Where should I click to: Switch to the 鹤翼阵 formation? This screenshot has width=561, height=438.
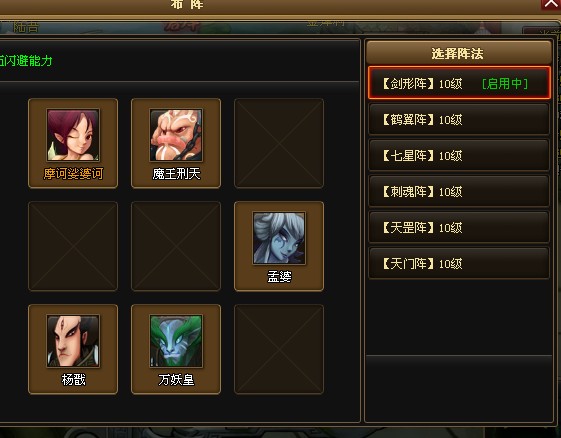click(x=459, y=120)
